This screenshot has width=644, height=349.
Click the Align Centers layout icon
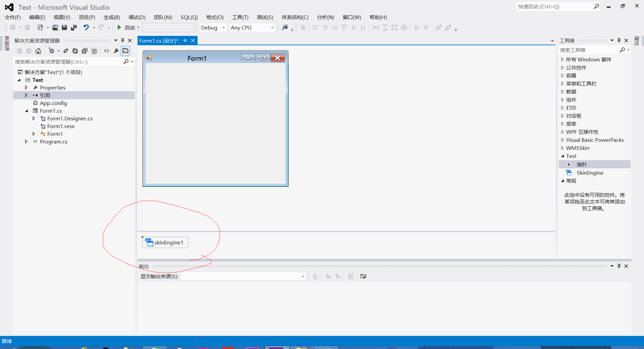pyautogui.click(x=325, y=27)
